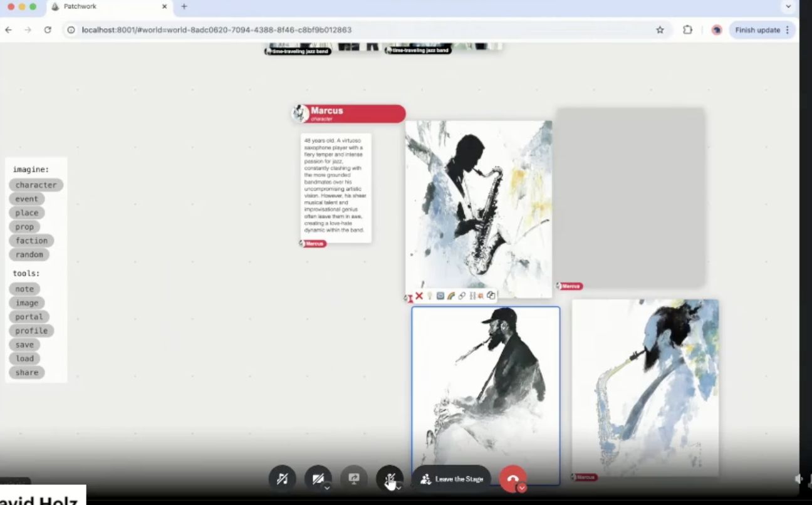
Task: Click the red X delete icon
Action: click(x=419, y=296)
